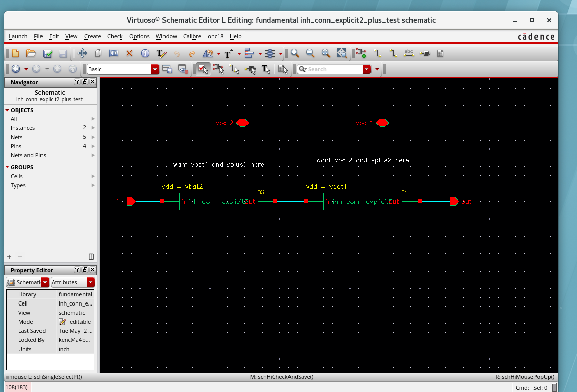Toggle the select-wires filter icon
The image size is (577, 392).
tap(234, 69)
